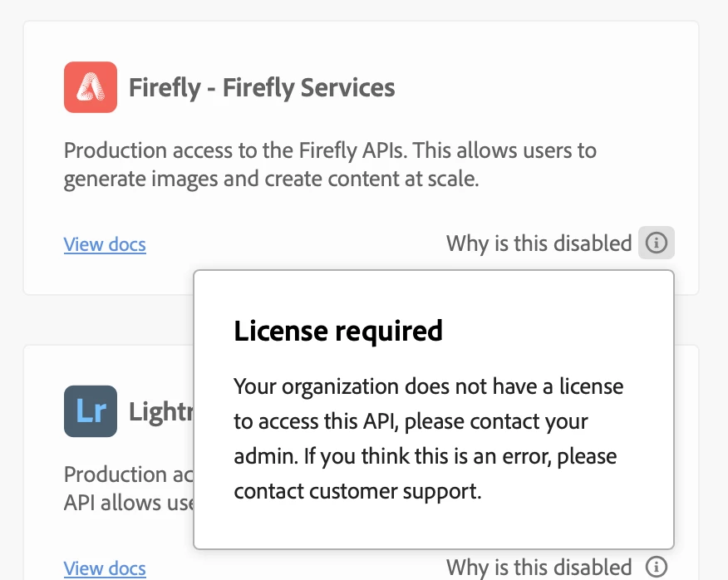Click info icon on Firefly Services card

point(656,243)
